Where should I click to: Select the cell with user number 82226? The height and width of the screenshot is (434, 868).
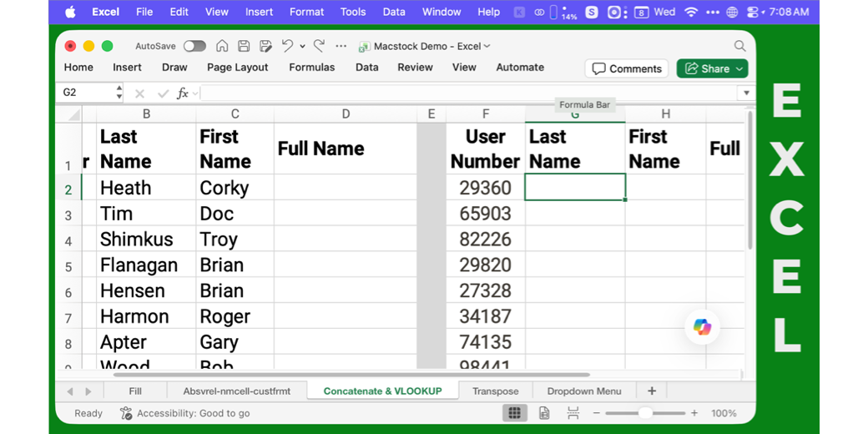[x=486, y=240]
